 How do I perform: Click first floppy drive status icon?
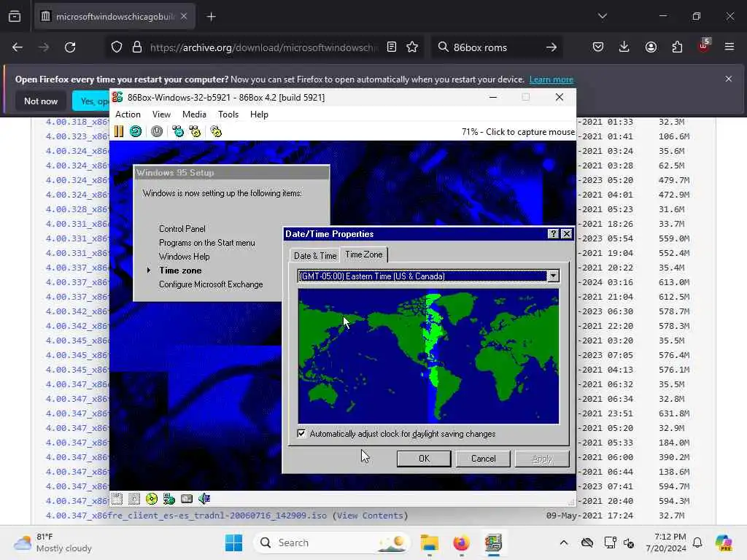tap(117, 499)
